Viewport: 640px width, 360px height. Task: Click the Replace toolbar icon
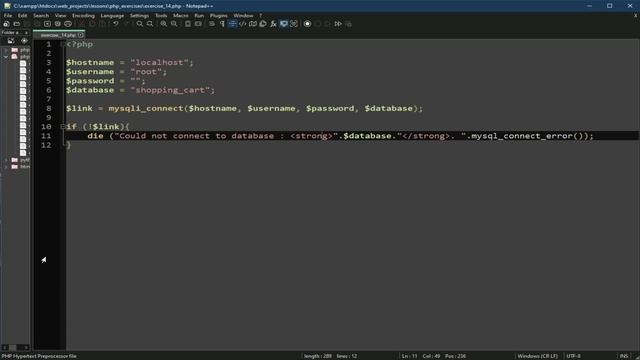tap(150, 24)
